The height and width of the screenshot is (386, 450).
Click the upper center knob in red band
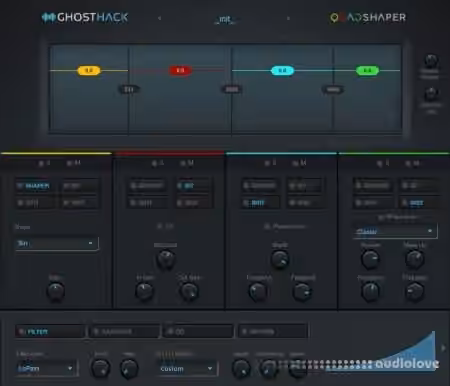166,259
